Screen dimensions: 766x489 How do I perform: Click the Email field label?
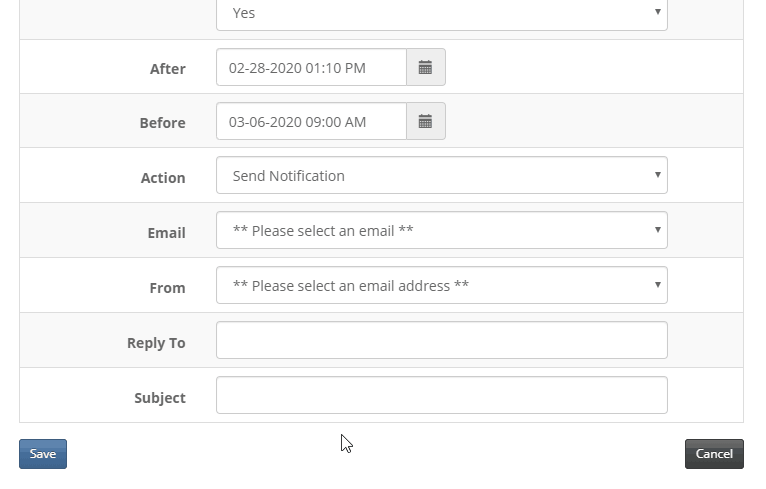[167, 233]
